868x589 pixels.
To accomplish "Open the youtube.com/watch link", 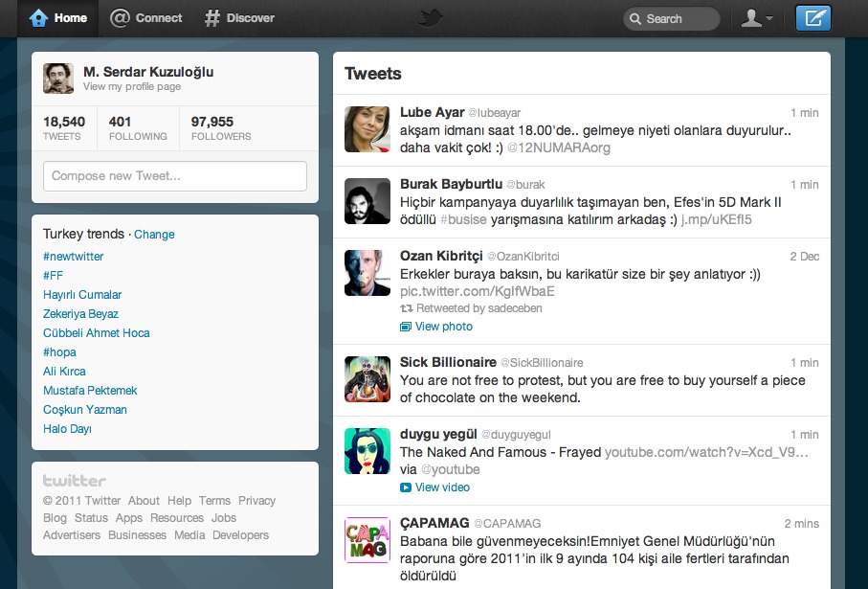I will [706, 452].
